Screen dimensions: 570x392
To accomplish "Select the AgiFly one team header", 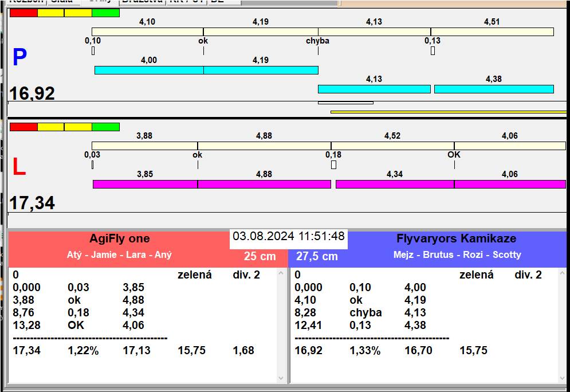I will [x=119, y=239].
